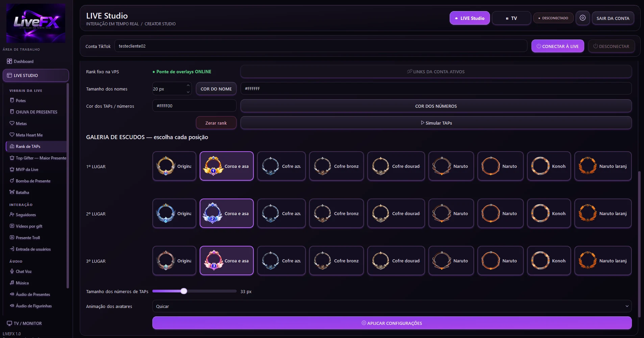Select LIVE STUDIO sidebar section
Image resolution: width=644 pixels, height=338 pixels.
[x=36, y=75]
